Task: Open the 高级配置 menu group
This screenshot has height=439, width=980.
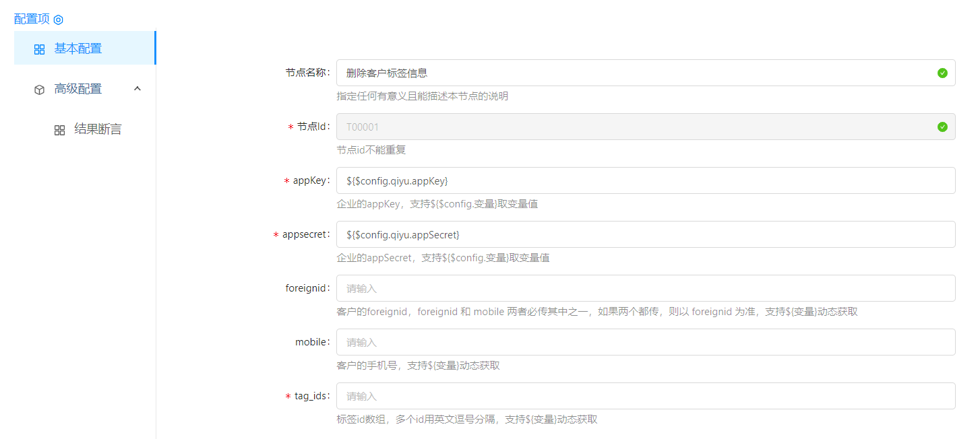Action: point(78,89)
